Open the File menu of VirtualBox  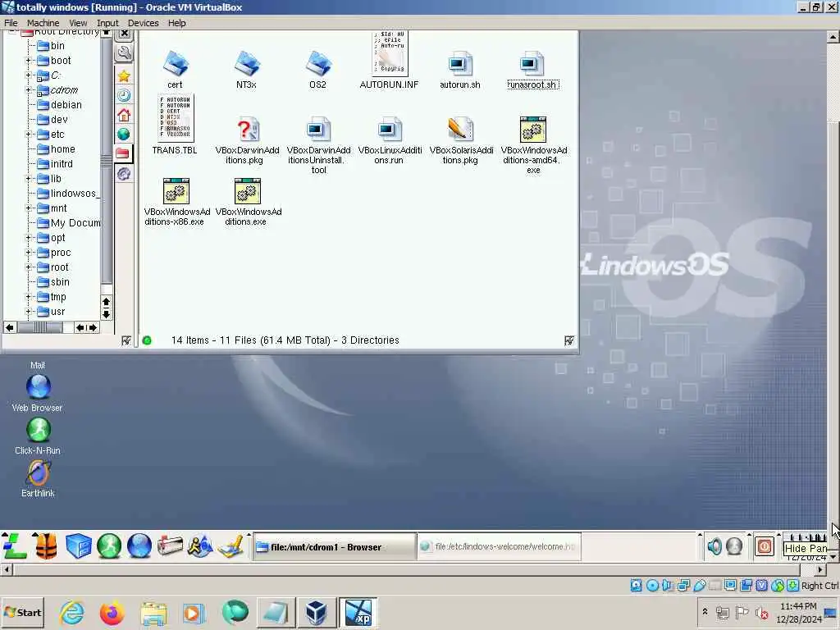coord(11,23)
